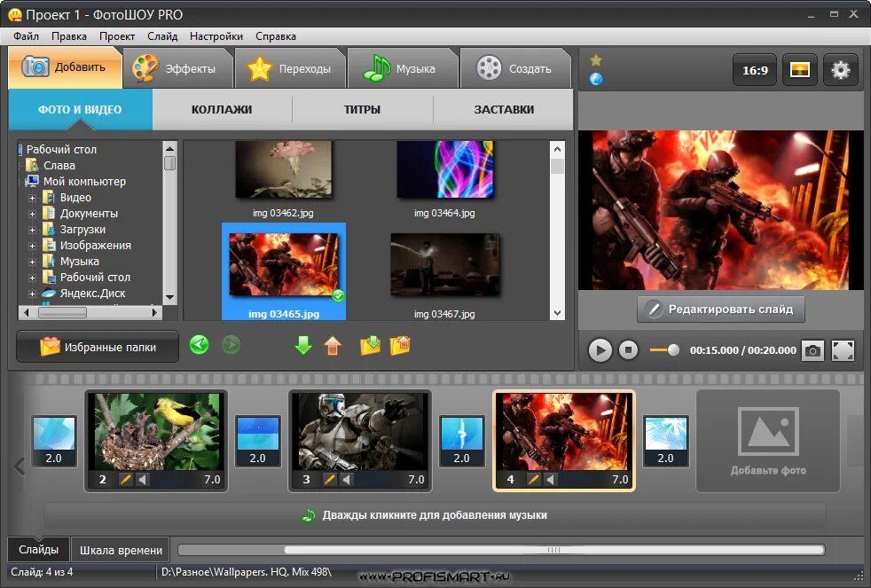Open the Справка menu

click(x=276, y=36)
